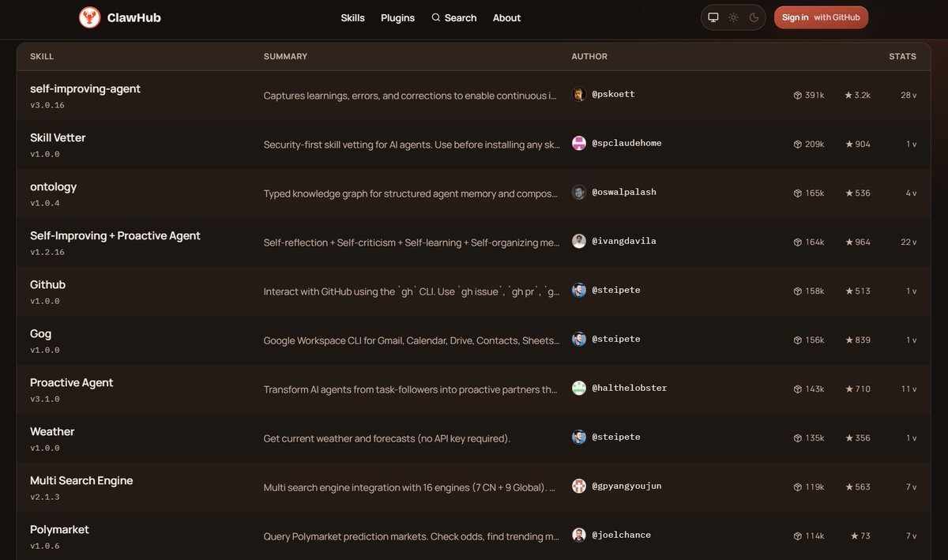Screen dimensions: 948x560
Task: Click @pskoett author avatar
Action: (579, 94)
